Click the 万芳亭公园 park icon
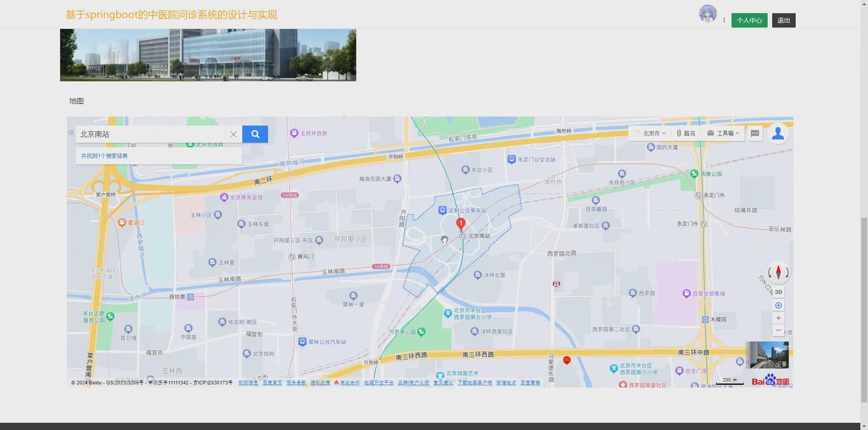 coord(421,332)
